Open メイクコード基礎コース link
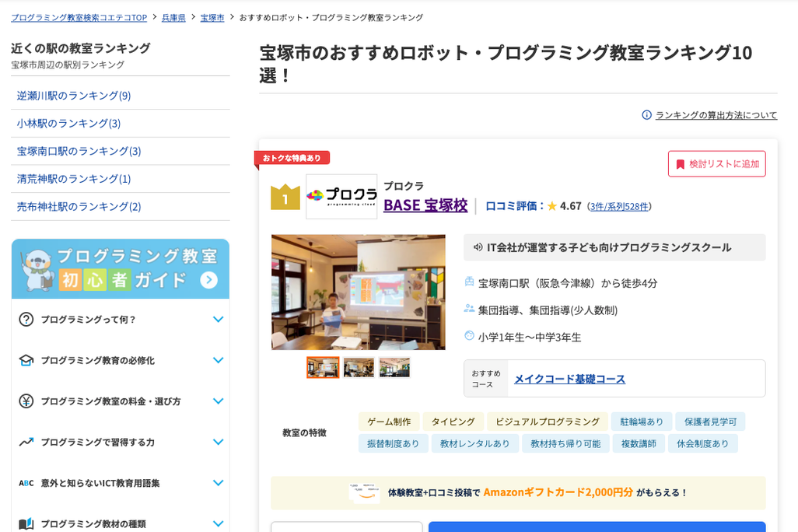 569,380
